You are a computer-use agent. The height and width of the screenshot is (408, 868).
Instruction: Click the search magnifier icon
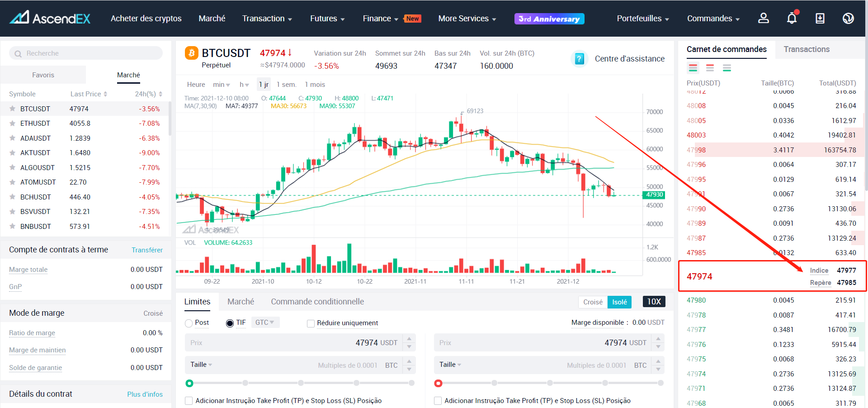click(18, 54)
